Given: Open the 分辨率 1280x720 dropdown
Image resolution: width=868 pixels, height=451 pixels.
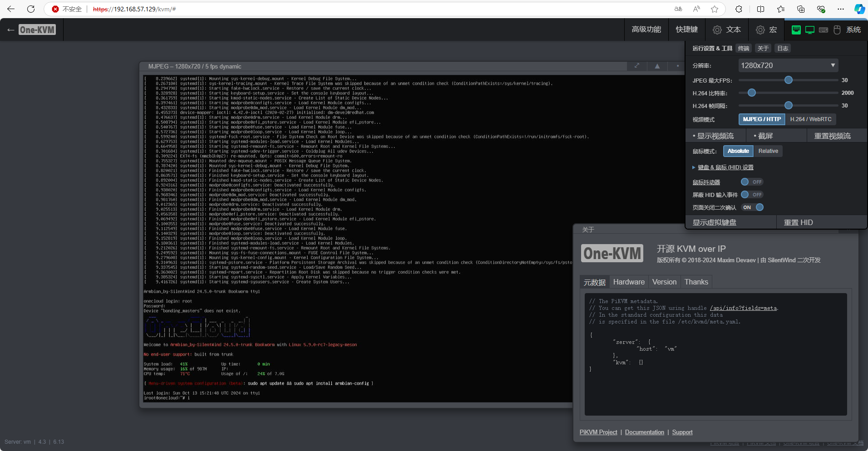Looking at the screenshot, I should pyautogui.click(x=788, y=65).
